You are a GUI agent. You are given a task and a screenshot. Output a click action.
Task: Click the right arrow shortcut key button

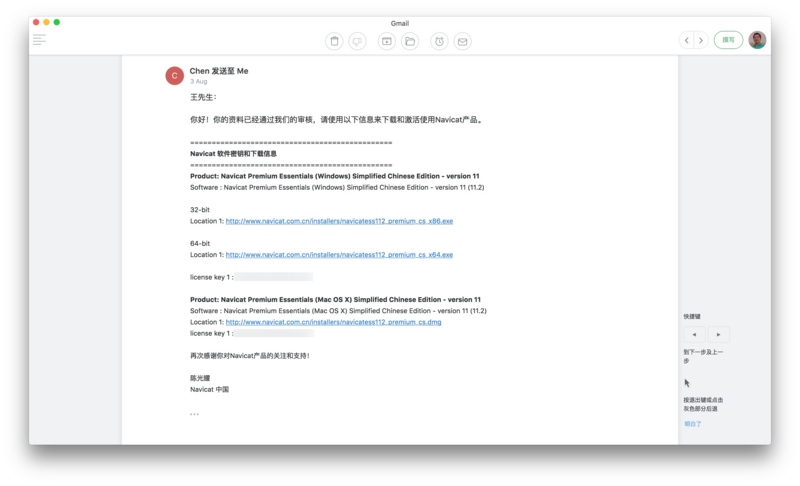[x=718, y=335]
